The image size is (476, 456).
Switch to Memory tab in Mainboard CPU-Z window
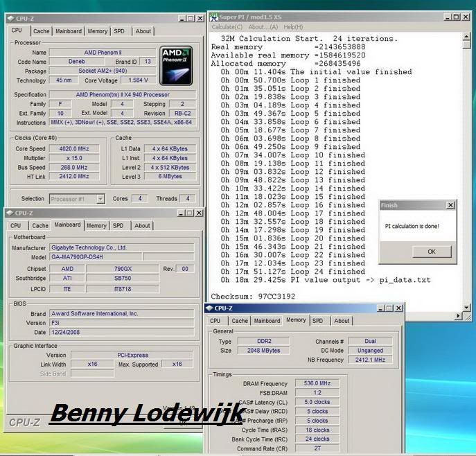pos(96,225)
